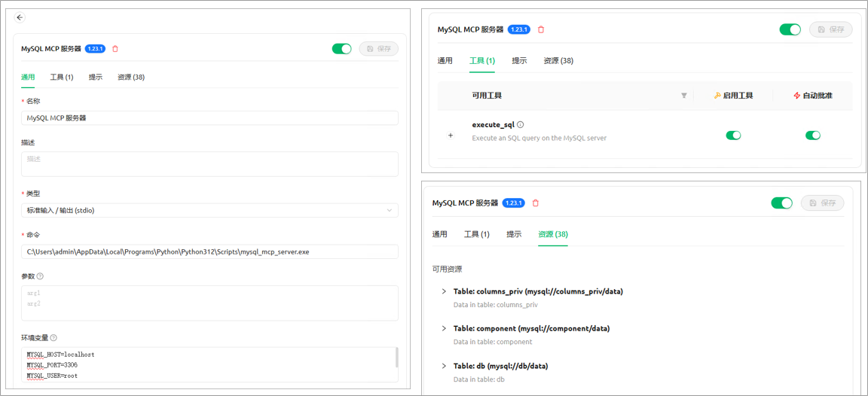Image resolution: width=868 pixels, height=396 pixels.
Task: Expand the Table: component resource
Action: (x=443, y=328)
